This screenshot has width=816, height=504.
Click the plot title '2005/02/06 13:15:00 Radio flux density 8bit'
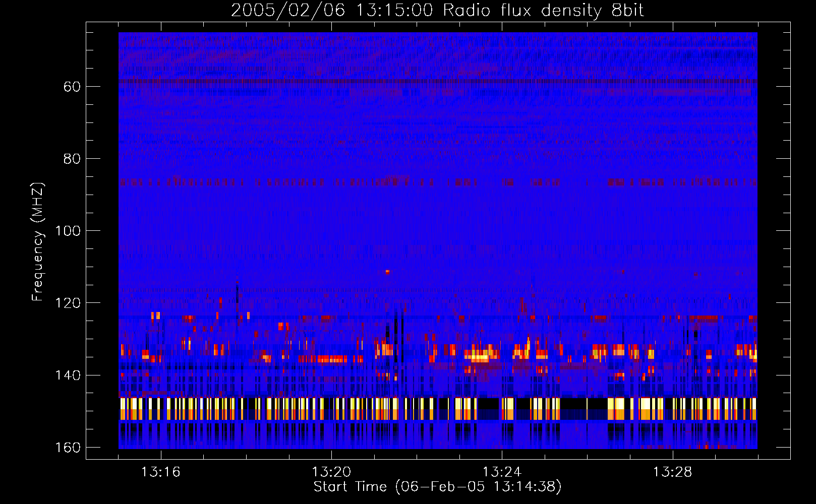point(438,11)
